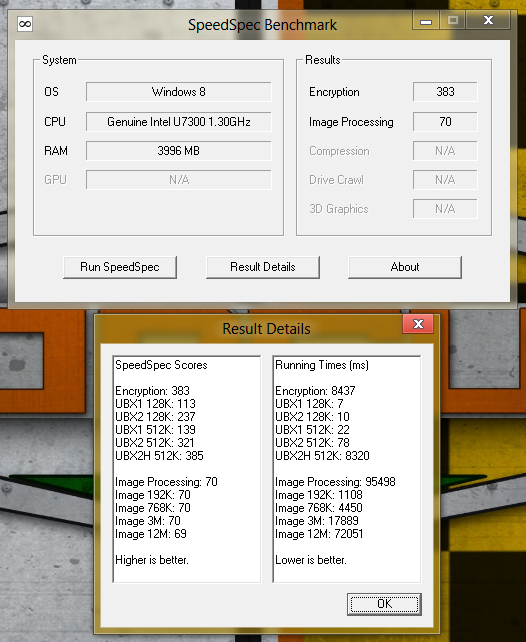Click the CPU label in System group
Screen dimensions: 526x642
click(x=55, y=122)
